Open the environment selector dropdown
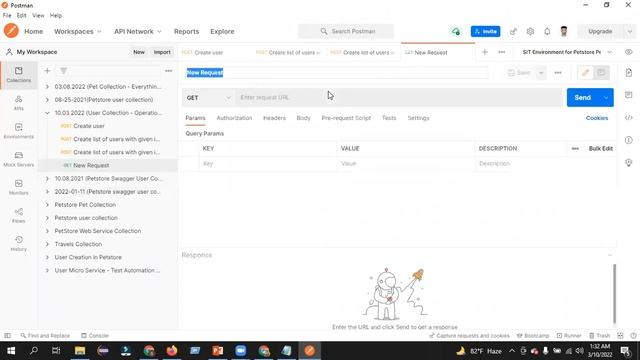 click(567, 52)
